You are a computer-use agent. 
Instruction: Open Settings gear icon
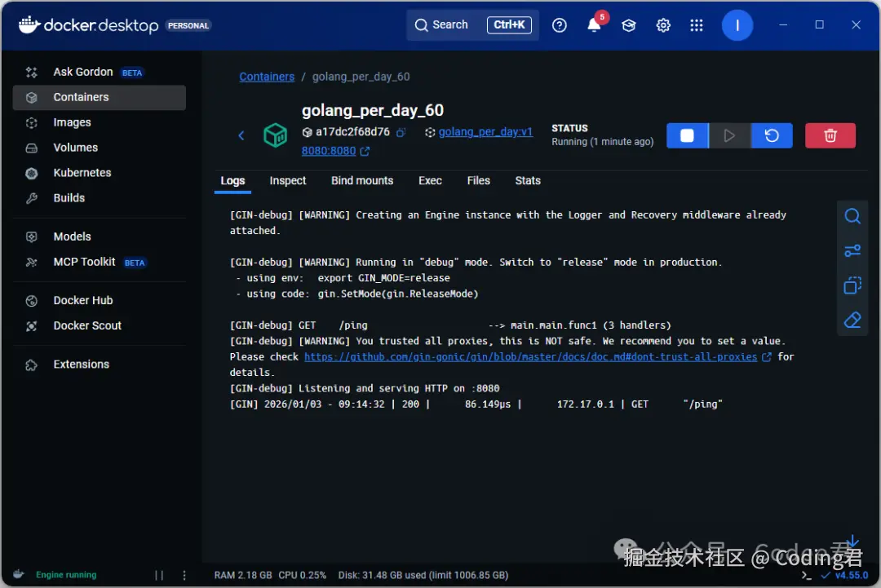point(663,25)
